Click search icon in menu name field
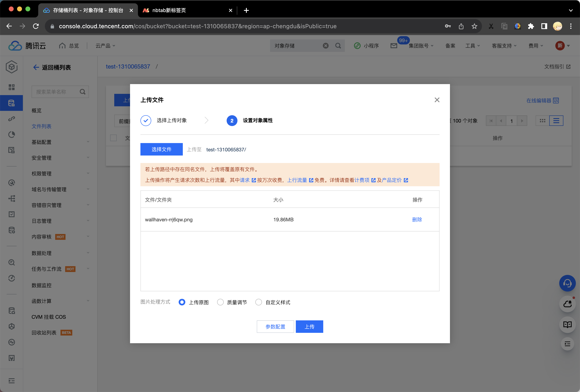This screenshot has width=580, height=392. (x=83, y=92)
